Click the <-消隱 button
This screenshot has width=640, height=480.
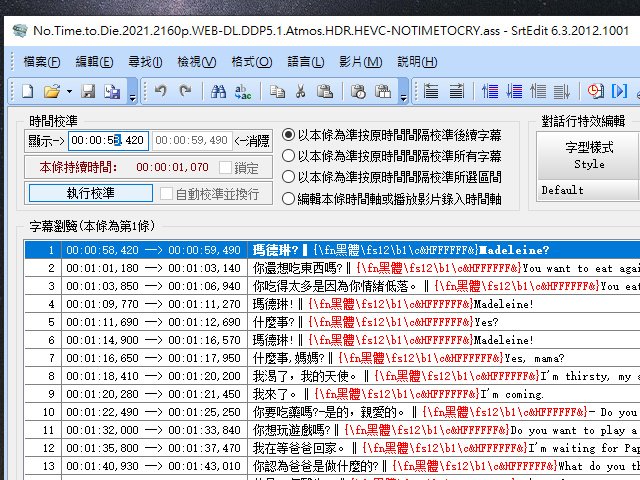(x=252, y=141)
